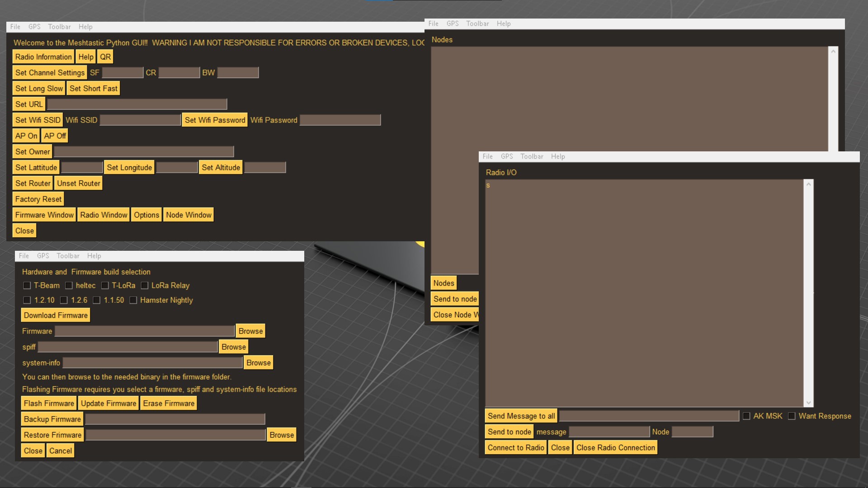Click inside the Wifi Password field

click(x=340, y=120)
